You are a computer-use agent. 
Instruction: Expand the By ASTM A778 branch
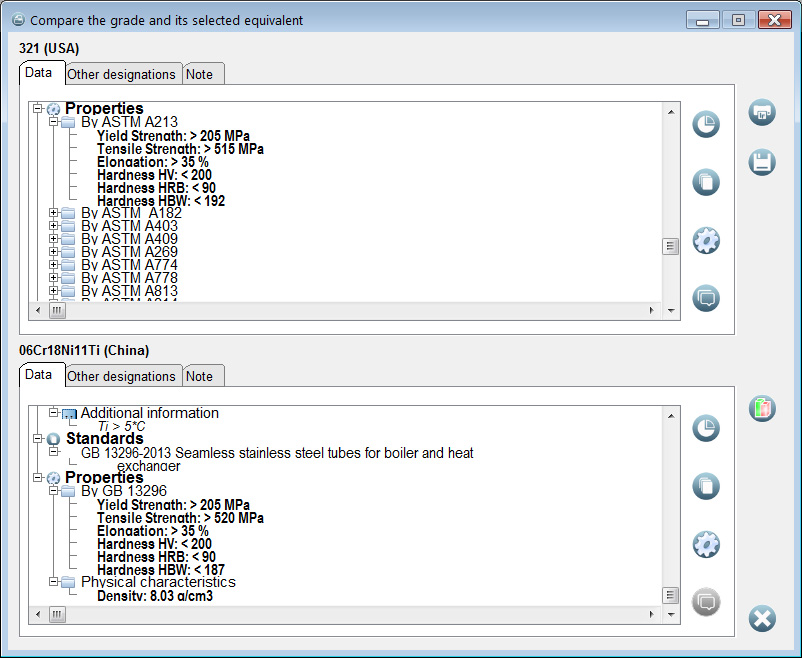[53, 277]
